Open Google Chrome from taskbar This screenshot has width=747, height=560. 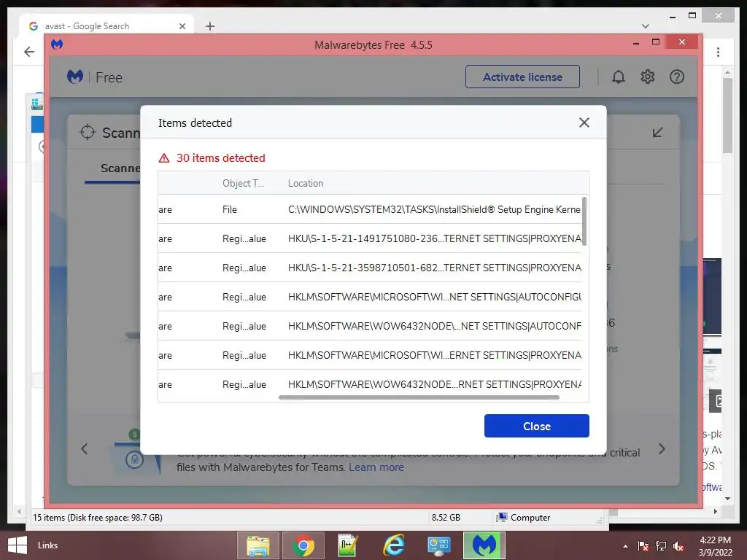point(303,545)
